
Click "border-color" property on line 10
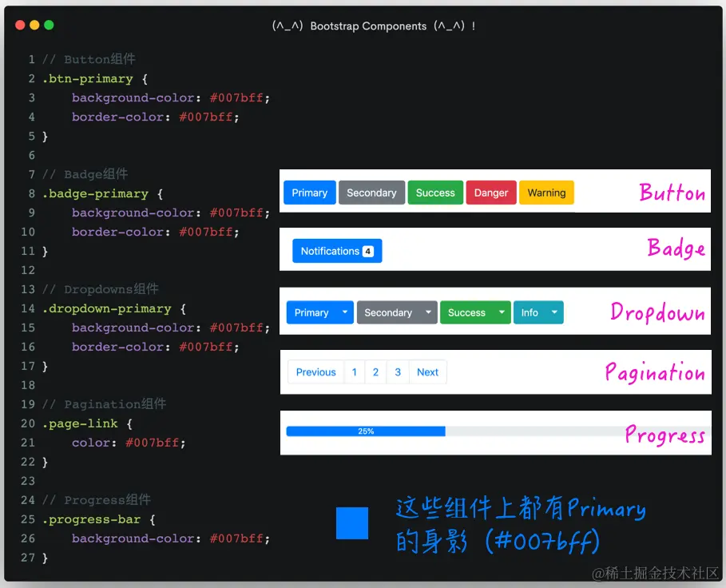117,232
